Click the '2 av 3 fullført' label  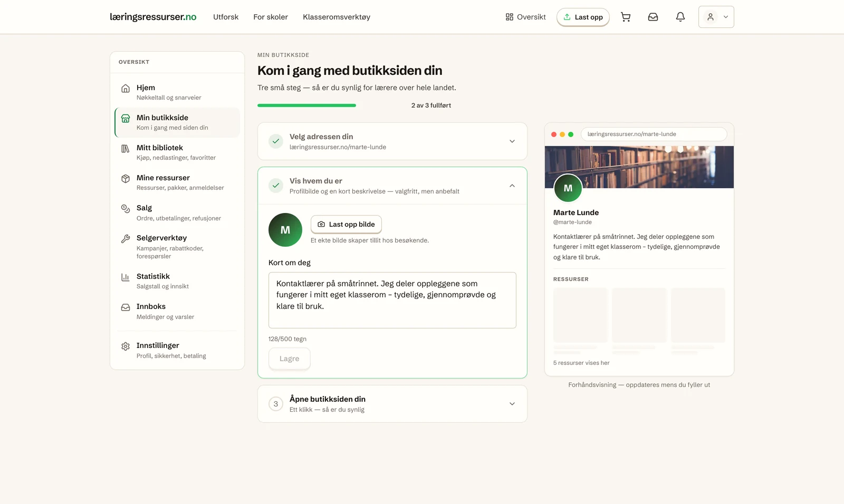(x=431, y=105)
